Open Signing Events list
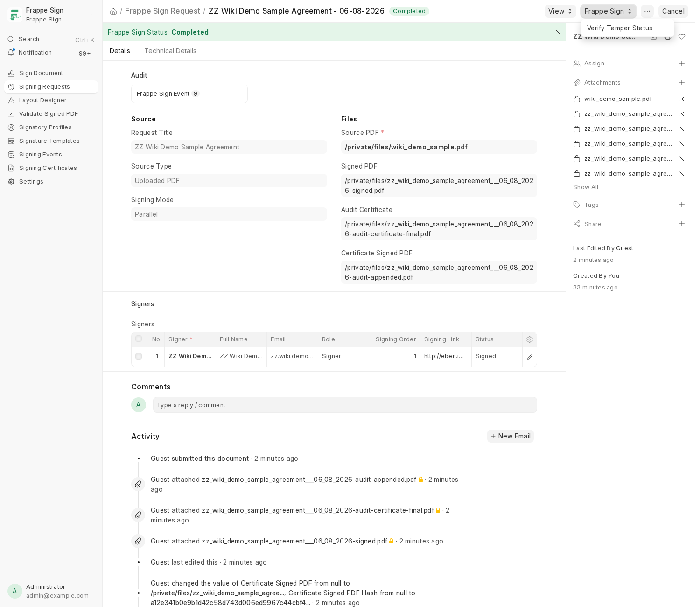This screenshot has height=607, width=700. 51,155
